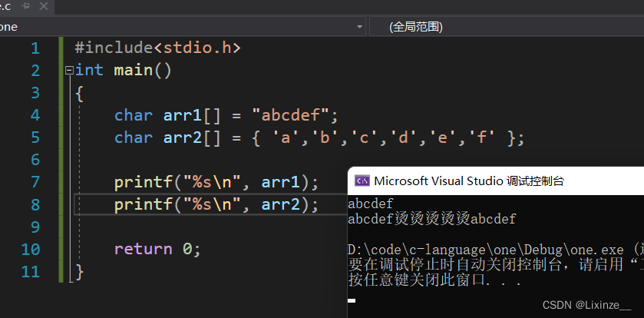Image resolution: width=644 pixels, height=318 pixels.
Task: Click the main function name
Action: coord(134,71)
